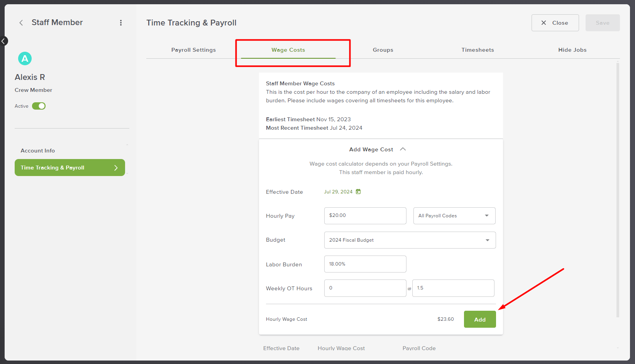Screen dimensions: 635x364
Task: Click the Weekly OT Hours field showing 0
Action: pos(365,288)
